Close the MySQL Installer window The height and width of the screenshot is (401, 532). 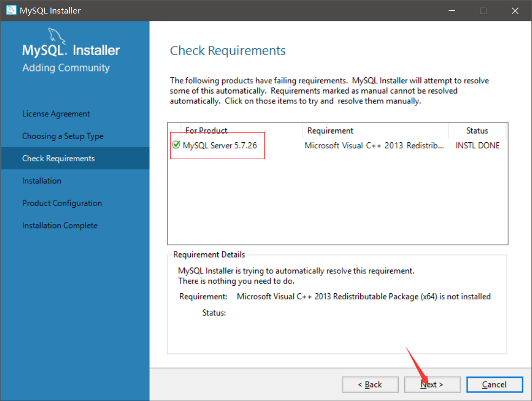coord(515,10)
